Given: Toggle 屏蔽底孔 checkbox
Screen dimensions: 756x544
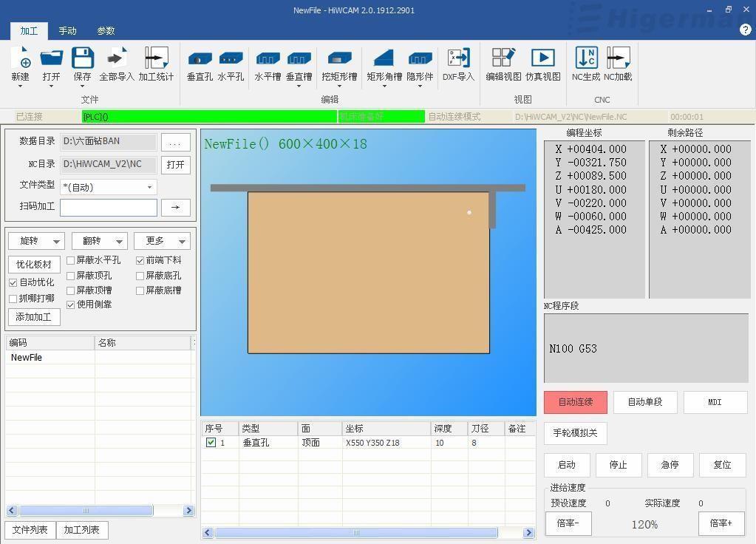Looking at the screenshot, I should pyautogui.click(x=140, y=276).
